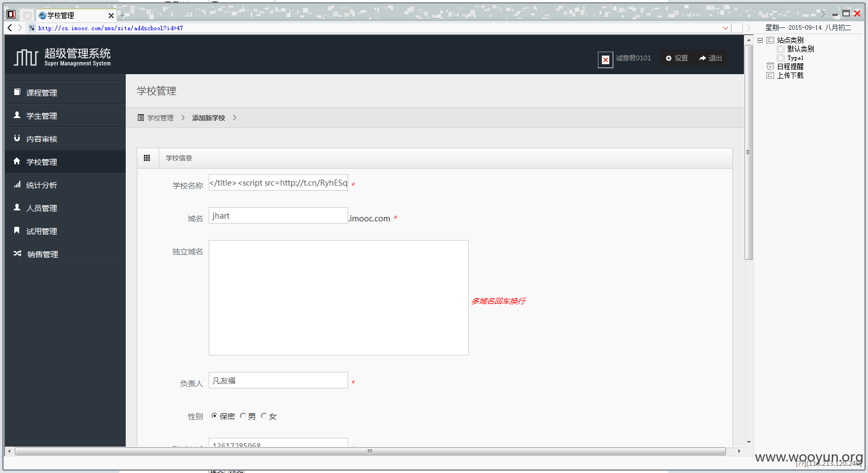Viewport: 868px width, 473px height.
Task: Collapse the 站点类别 tree node
Action: (x=760, y=40)
